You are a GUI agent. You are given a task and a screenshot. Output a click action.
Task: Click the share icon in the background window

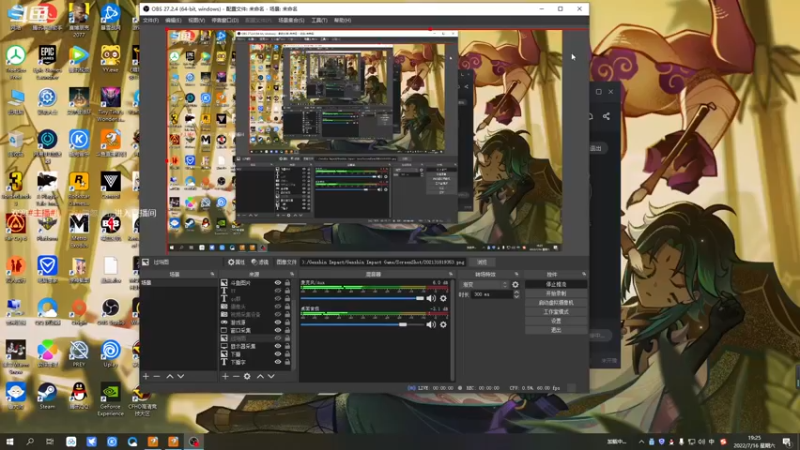606,116
